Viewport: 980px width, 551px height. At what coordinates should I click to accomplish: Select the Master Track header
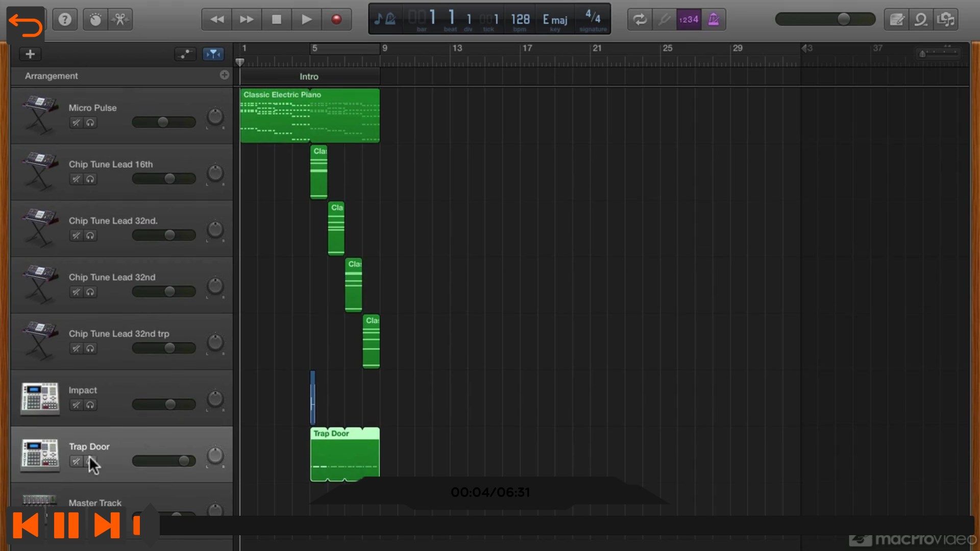[121, 503]
